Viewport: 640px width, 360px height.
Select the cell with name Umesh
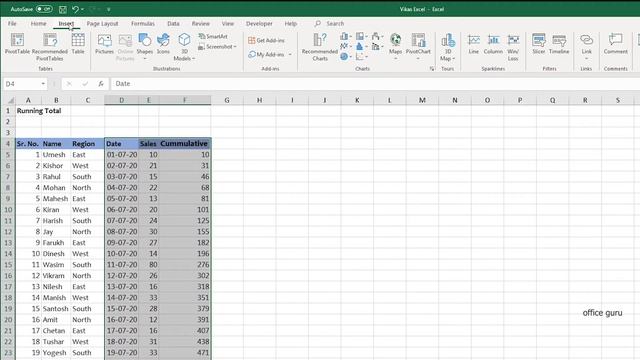[56, 155]
